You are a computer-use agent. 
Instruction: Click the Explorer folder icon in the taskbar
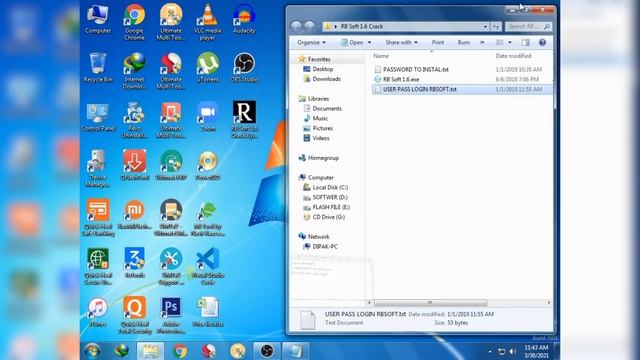click(x=150, y=351)
